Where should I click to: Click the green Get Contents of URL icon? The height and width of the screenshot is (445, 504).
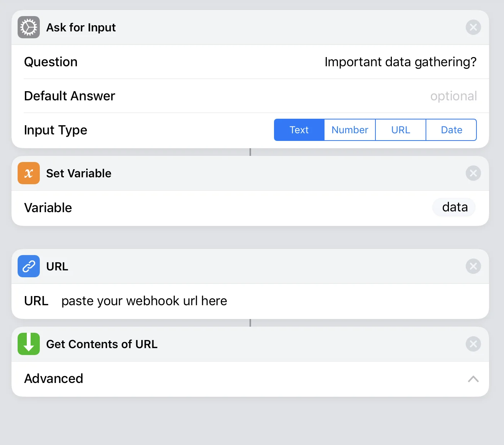[x=29, y=344]
